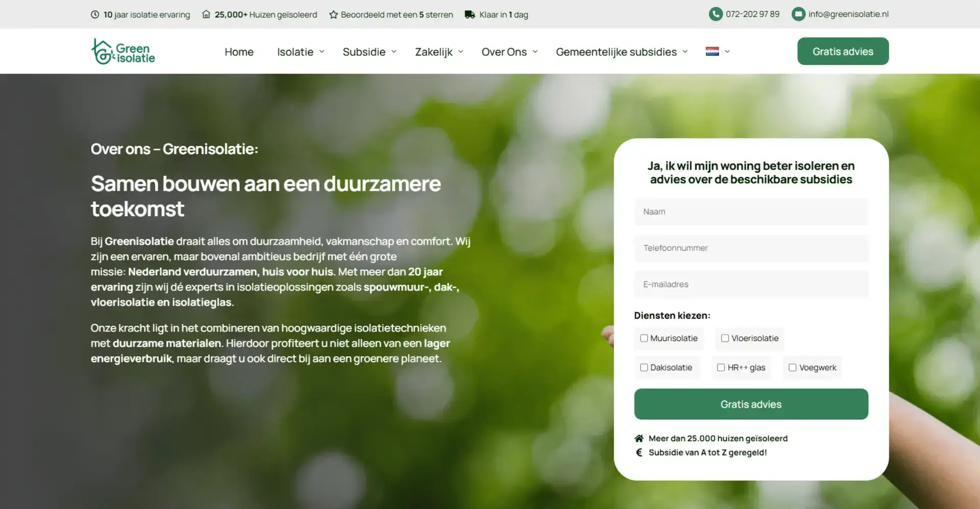Expand the Isolatie dropdown menu
This screenshot has width=980, height=509.
[301, 52]
